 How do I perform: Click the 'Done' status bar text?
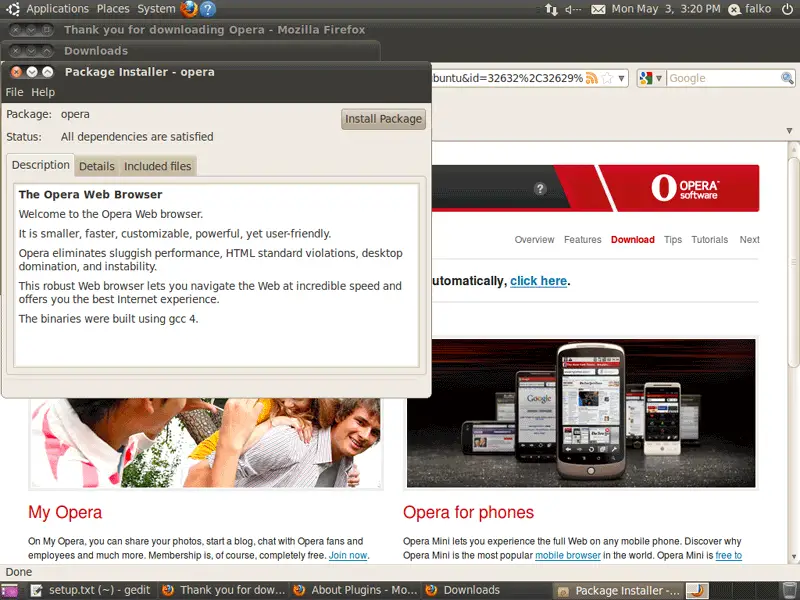[19, 572]
